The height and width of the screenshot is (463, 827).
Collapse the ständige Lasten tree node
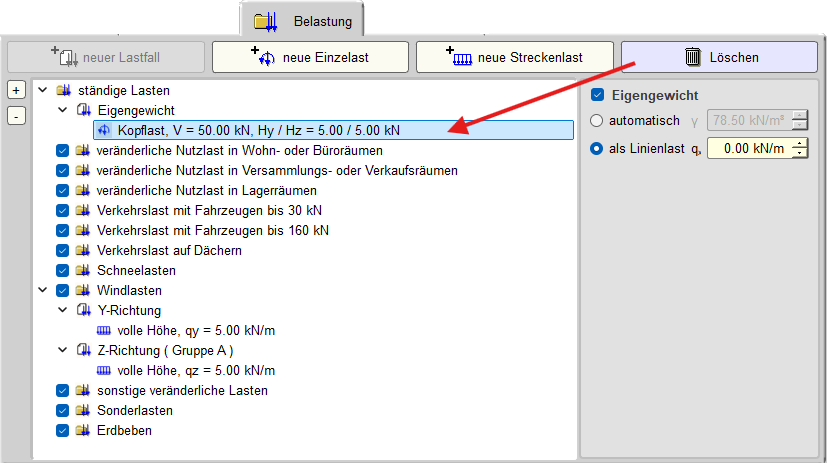tap(42, 90)
